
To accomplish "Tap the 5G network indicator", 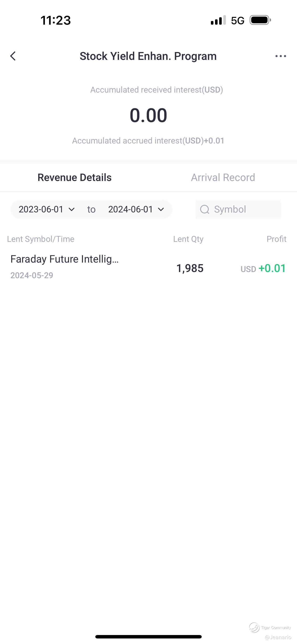I will (238, 20).
